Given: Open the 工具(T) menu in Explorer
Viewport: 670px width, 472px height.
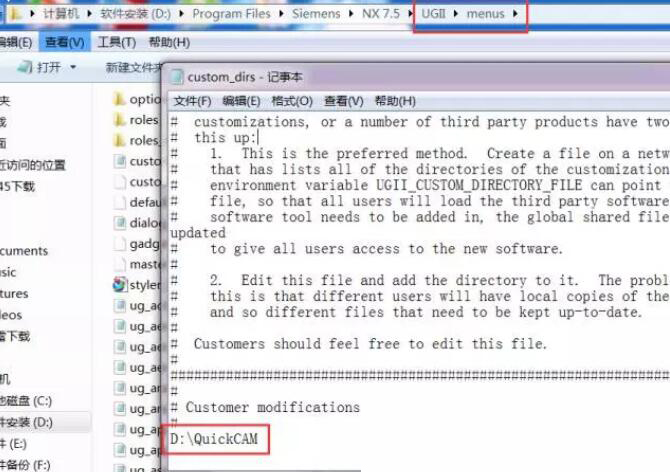Looking at the screenshot, I should point(116,42).
